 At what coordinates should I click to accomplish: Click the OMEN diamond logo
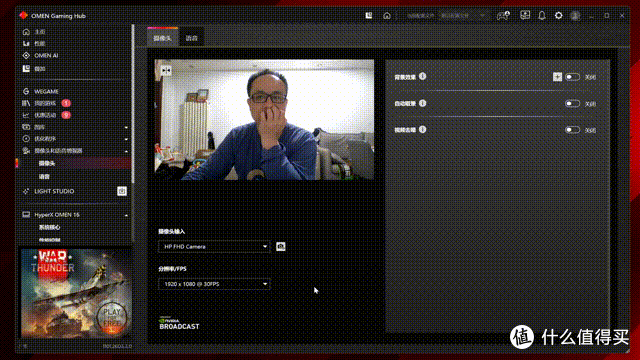pyautogui.click(x=23, y=16)
